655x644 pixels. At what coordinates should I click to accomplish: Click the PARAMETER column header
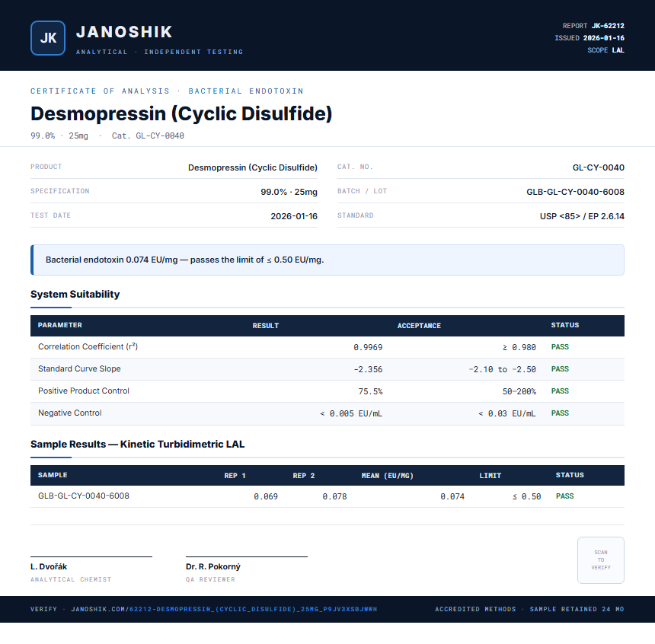coord(59,325)
